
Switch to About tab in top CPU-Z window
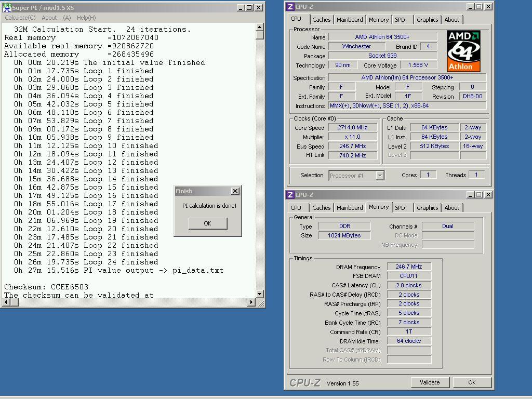tap(452, 20)
